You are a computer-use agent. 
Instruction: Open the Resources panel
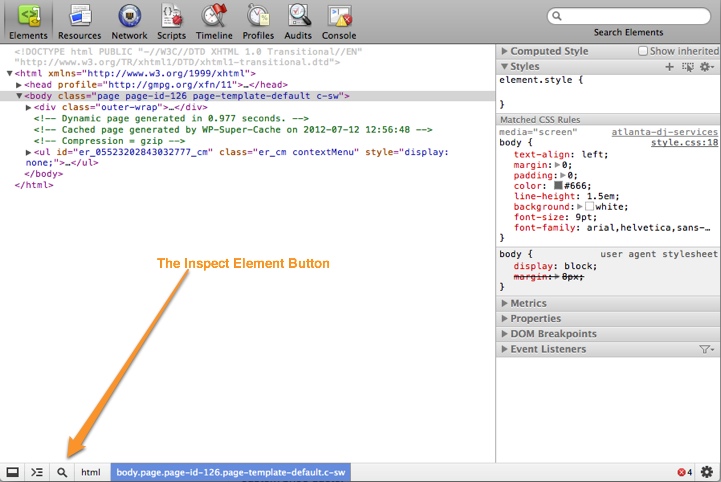click(80, 22)
